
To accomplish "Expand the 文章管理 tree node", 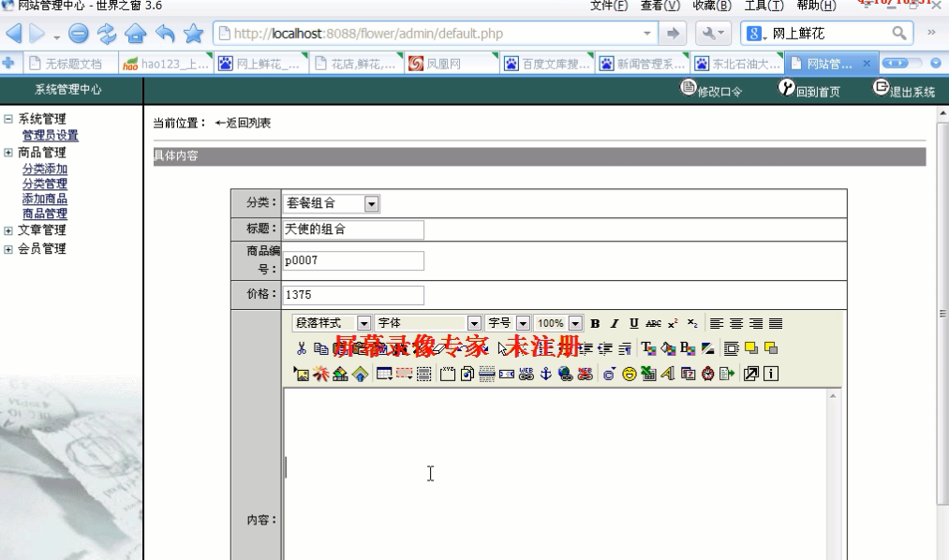I will coord(7,230).
